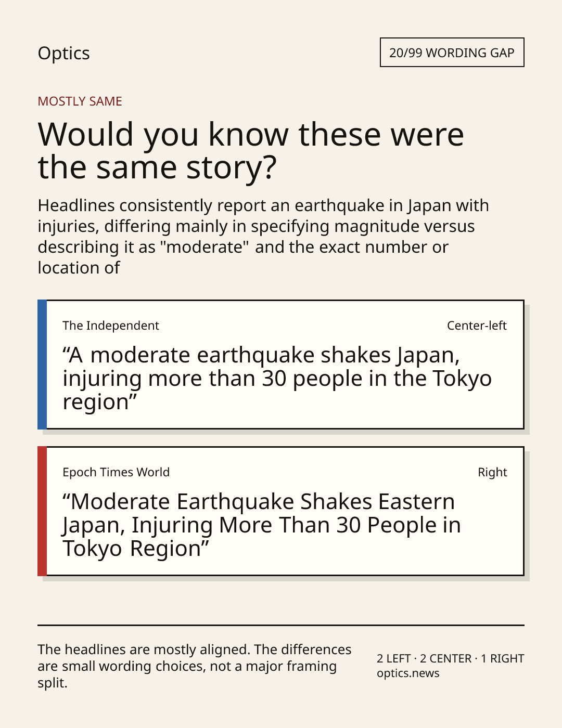Click Epoch Times quoted earthquake headline
Viewport: 562px width, 728px height.
262,525
